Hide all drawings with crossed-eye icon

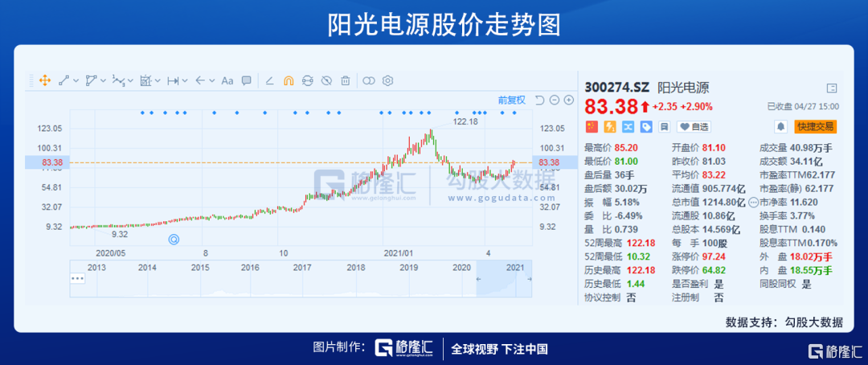pyautogui.click(x=326, y=81)
